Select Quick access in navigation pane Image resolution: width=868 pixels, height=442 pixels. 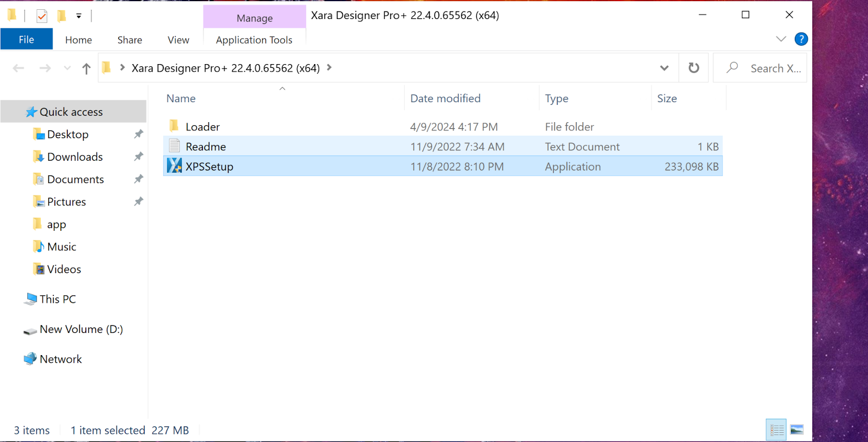coord(73,112)
